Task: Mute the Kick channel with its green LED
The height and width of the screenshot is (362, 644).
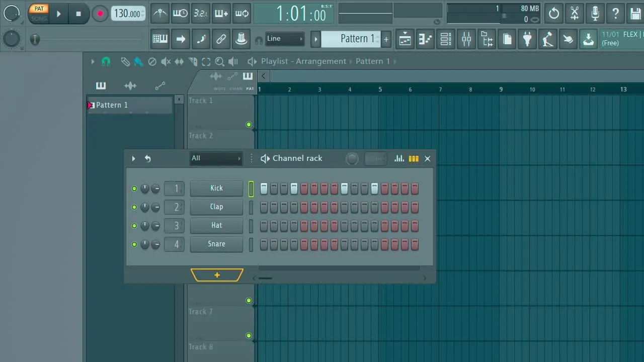Action: 134,189
